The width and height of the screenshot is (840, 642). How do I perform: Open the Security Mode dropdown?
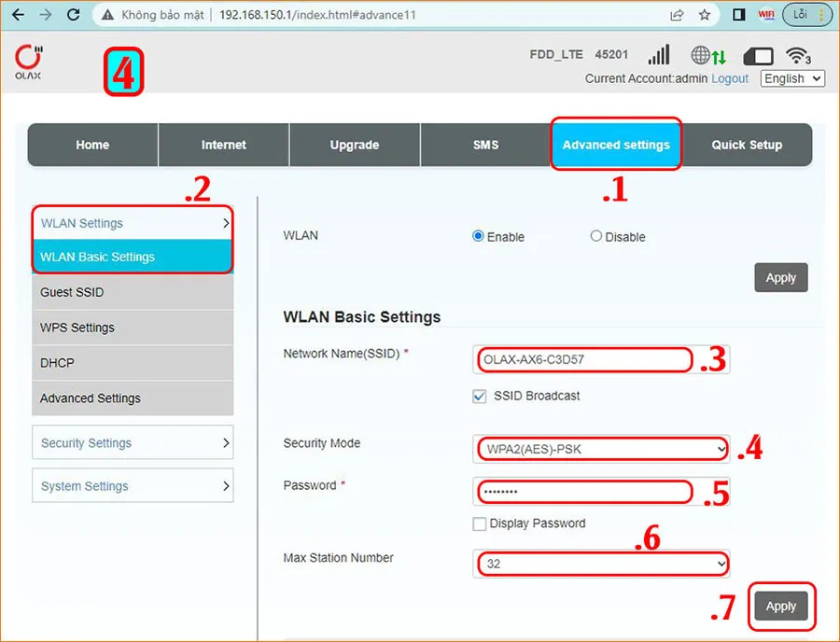(601, 450)
